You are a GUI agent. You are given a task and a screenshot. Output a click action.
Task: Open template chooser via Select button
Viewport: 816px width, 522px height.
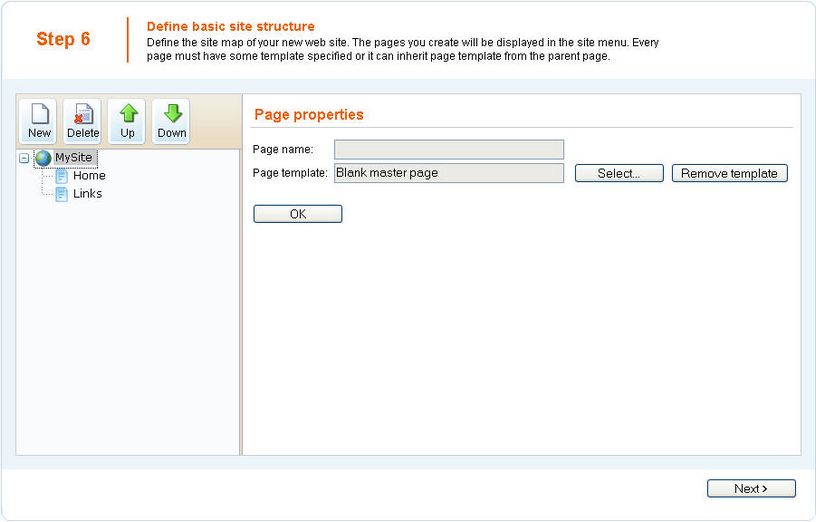click(619, 173)
